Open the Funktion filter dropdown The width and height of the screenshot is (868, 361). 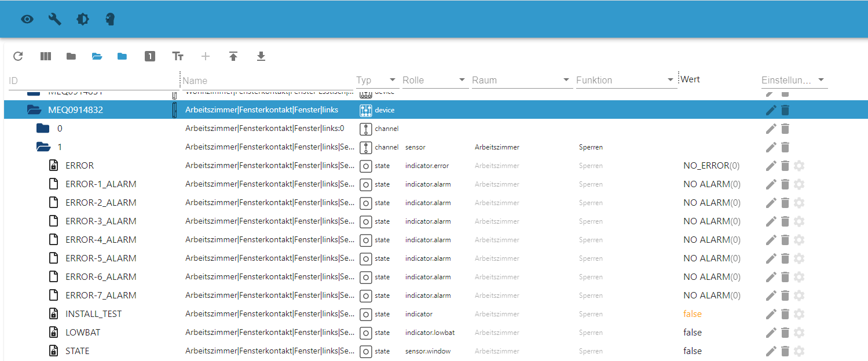point(627,80)
